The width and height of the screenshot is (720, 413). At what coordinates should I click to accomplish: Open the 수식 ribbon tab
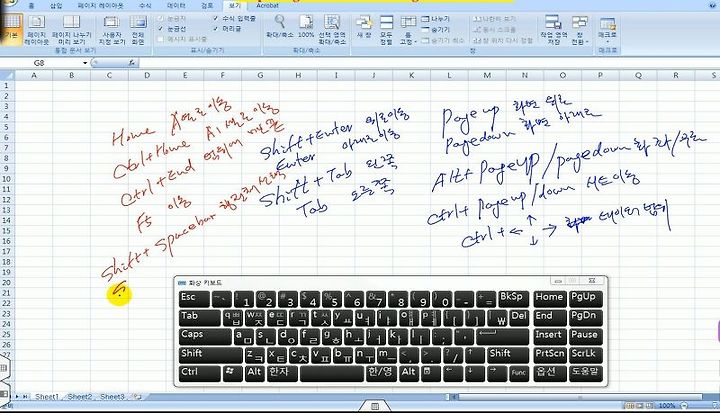point(145,6)
